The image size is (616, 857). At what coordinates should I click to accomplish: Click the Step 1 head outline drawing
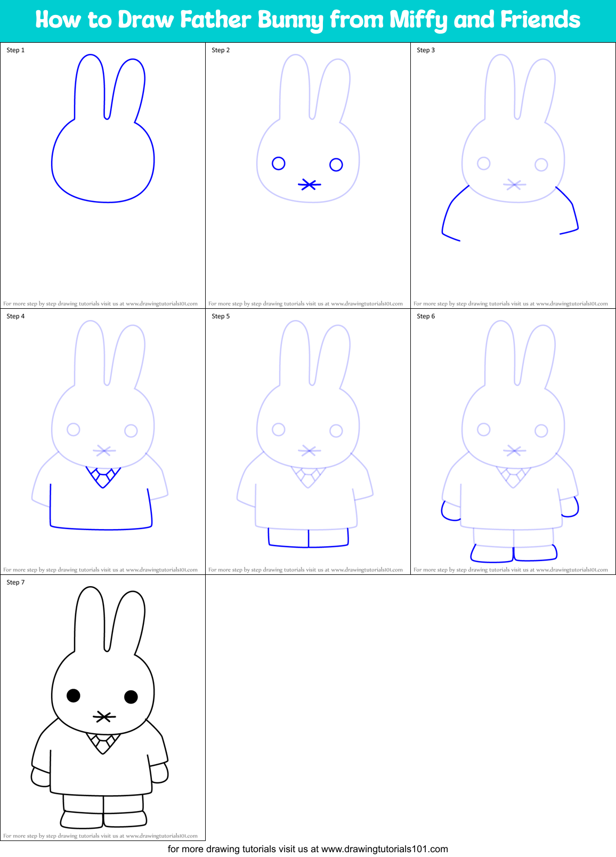point(103,128)
